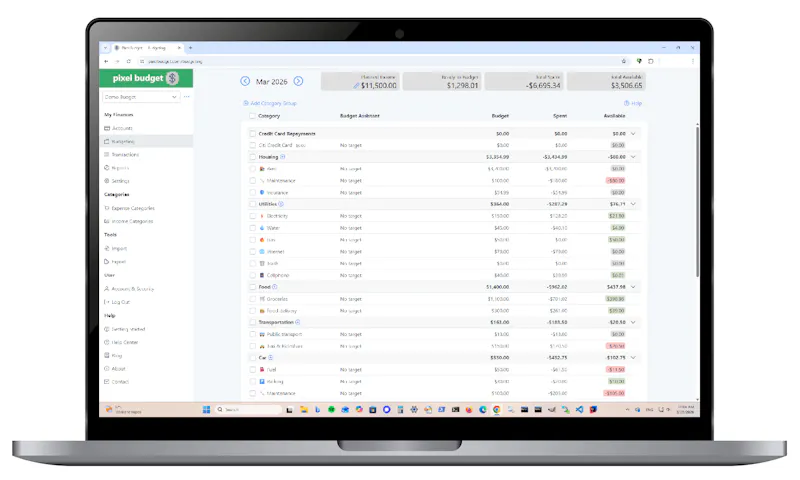
Task: Open budget options three-dots menu
Action: point(187,97)
